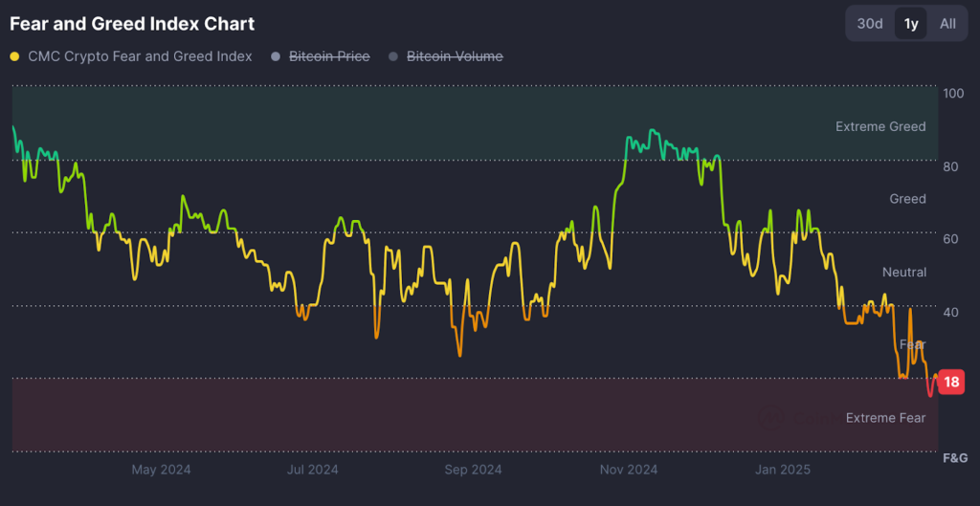Viewport: 980px width, 506px height.
Task: Select the 30d time range tab
Action: pos(869,23)
